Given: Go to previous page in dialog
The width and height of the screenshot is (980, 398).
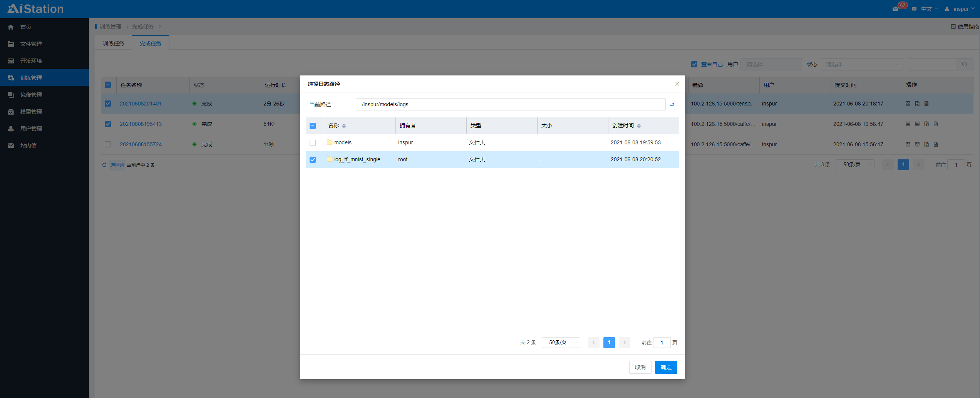Looking at the screenshot, I should tap(593, 343).
